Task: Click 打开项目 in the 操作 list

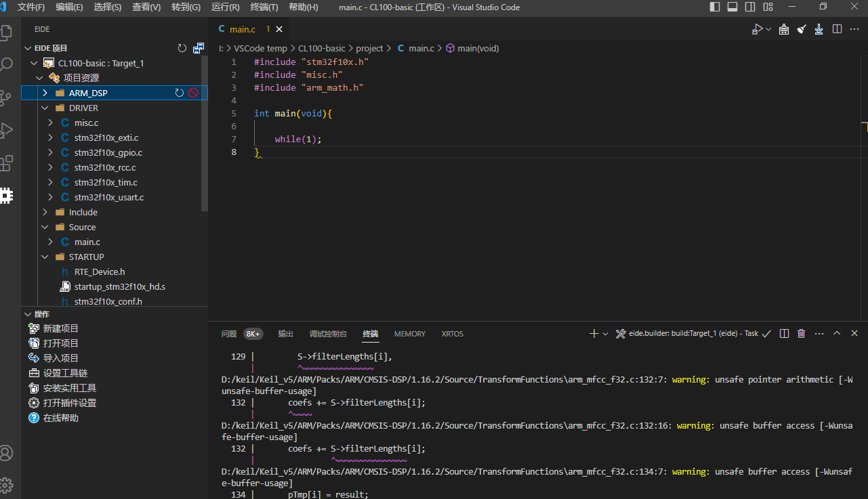Action: [61, 343]
